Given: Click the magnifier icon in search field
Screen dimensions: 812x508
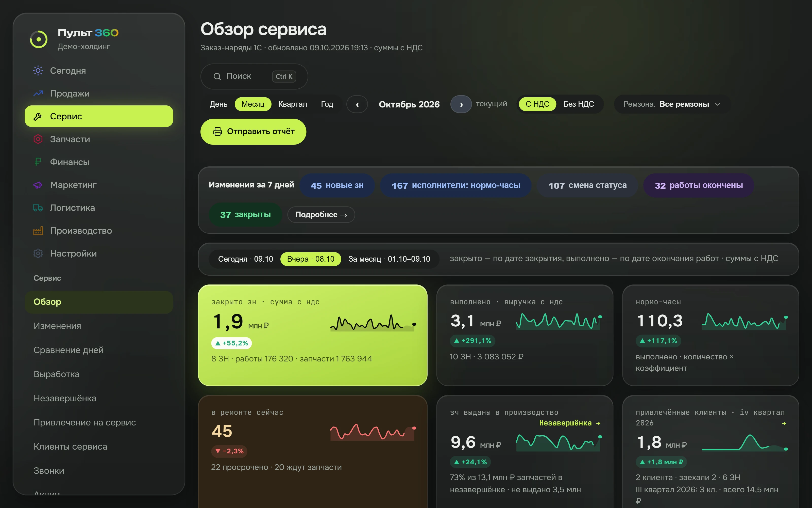Looking at the screenshot, I should [217, 77].
